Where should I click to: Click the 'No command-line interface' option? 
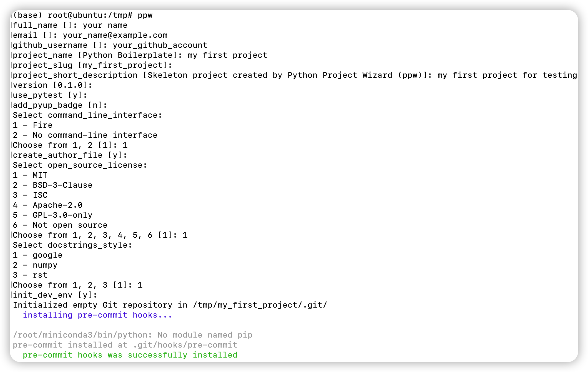pyautogui.click(x=95, y=135)
